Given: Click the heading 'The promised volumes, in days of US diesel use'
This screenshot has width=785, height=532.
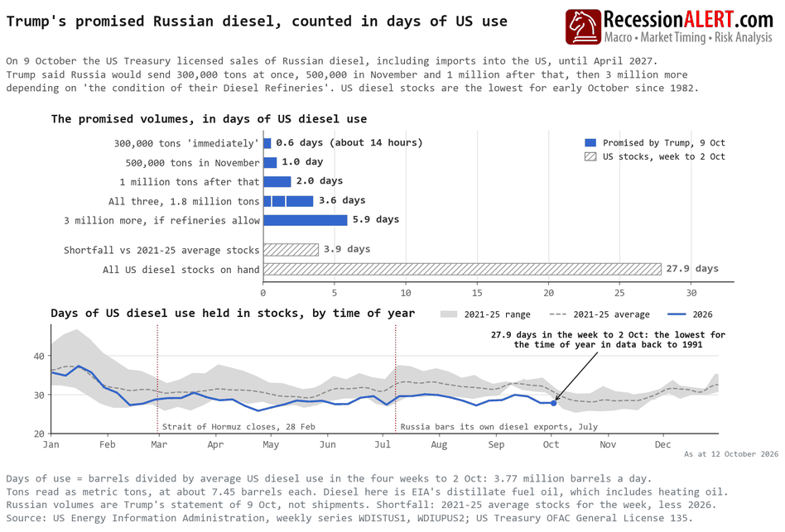Looking at the screenshot, I should point(209,119).
